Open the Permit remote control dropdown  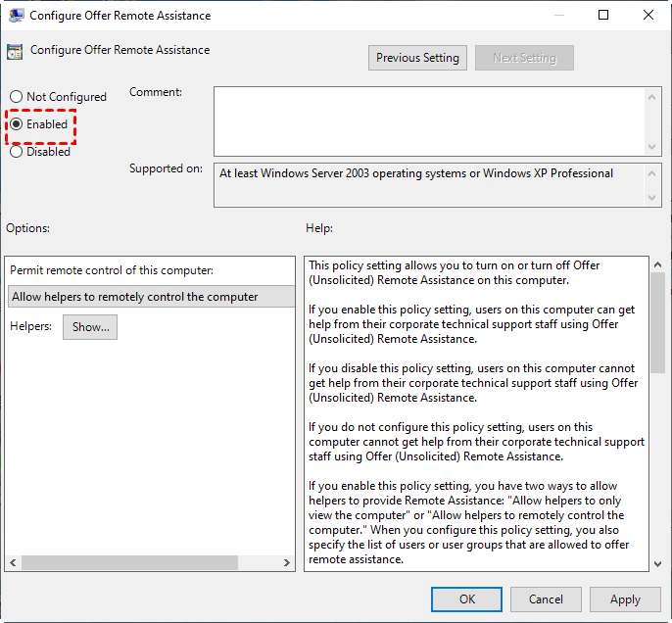(x=150, y=297)
